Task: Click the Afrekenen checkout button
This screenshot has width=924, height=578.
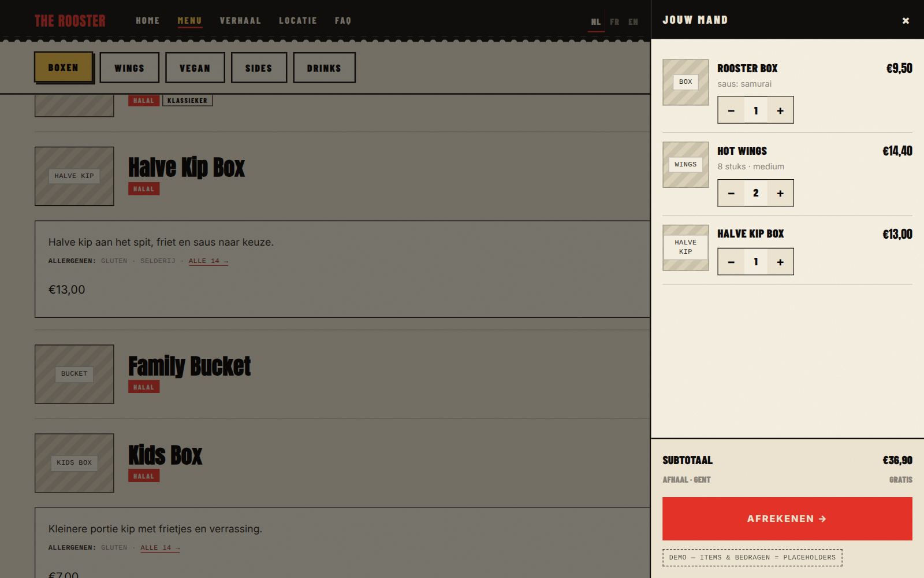Action: coord(787,518)
